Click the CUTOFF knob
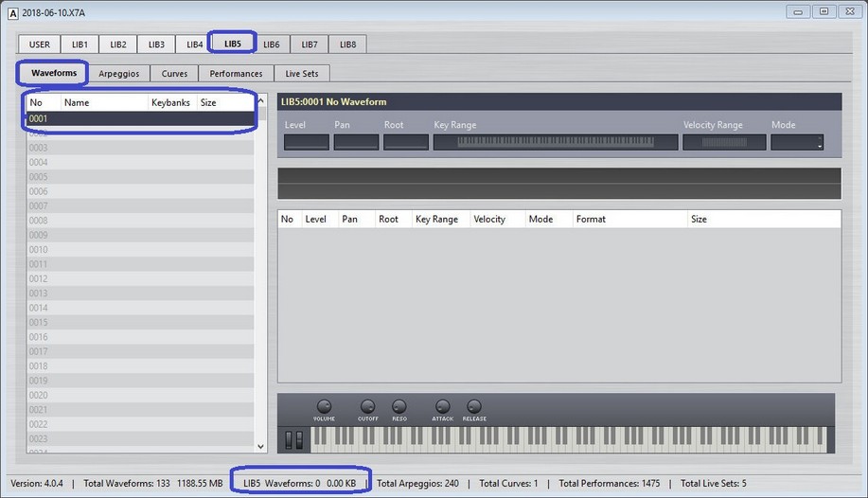This screenshot has width=868, height=498. [x=367, y=406]
